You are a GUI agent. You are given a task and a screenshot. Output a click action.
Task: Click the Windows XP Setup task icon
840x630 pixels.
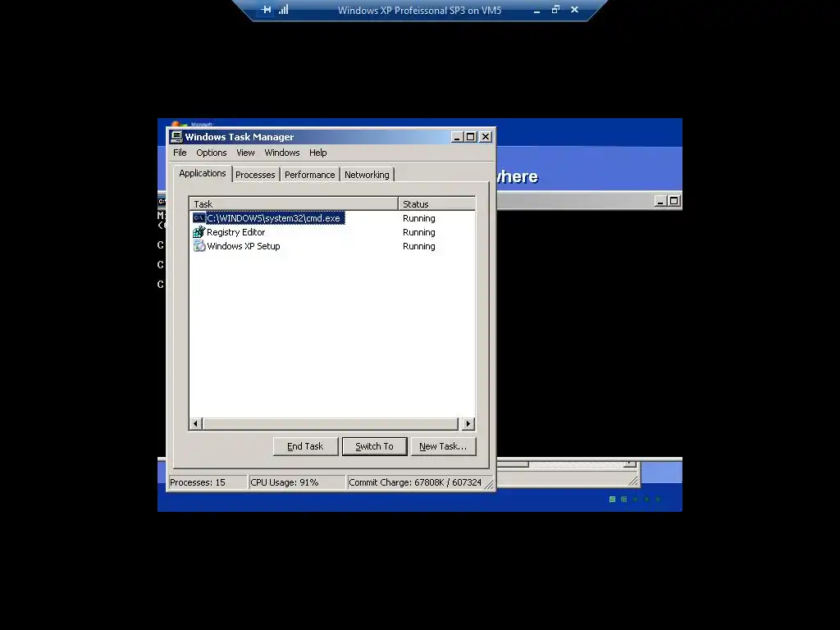pyautogui.click(x=199, y=246)
